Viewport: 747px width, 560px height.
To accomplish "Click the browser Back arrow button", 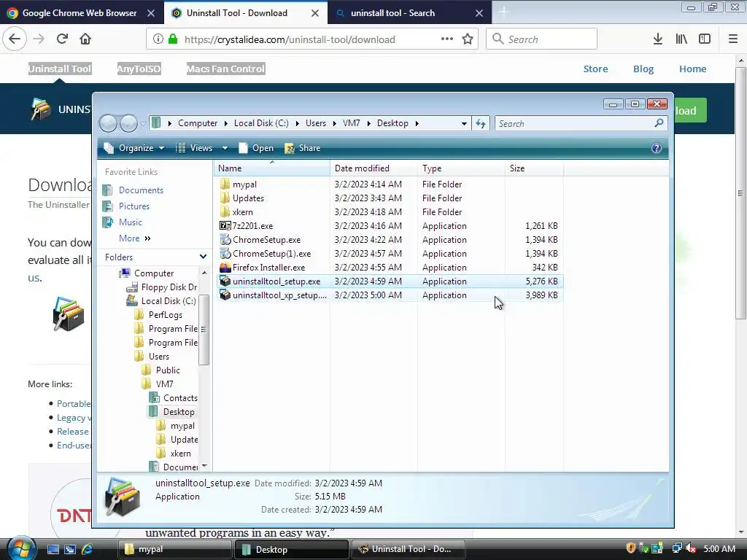I will pyautogui.click(x=15, y=39).
